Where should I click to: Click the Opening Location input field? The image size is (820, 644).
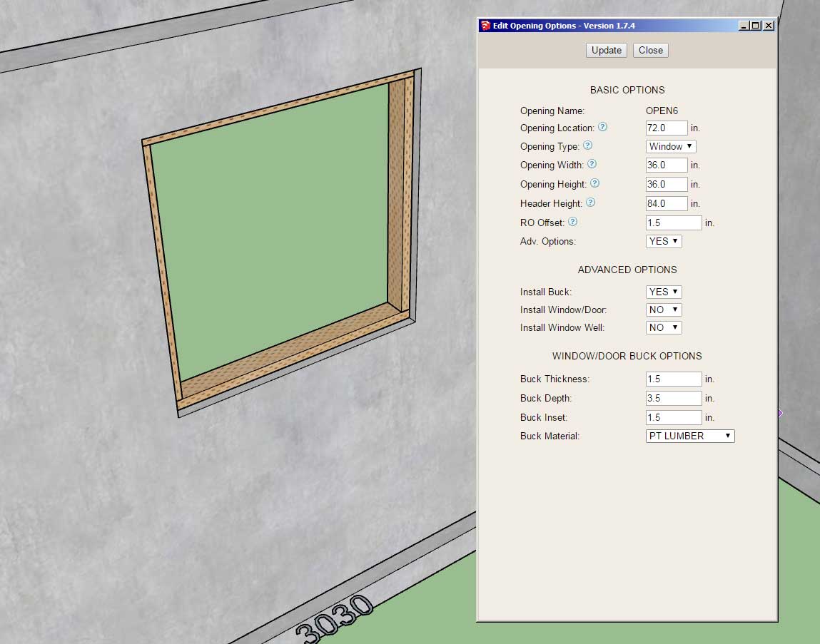pyautogui.click(x=667, y=128)
